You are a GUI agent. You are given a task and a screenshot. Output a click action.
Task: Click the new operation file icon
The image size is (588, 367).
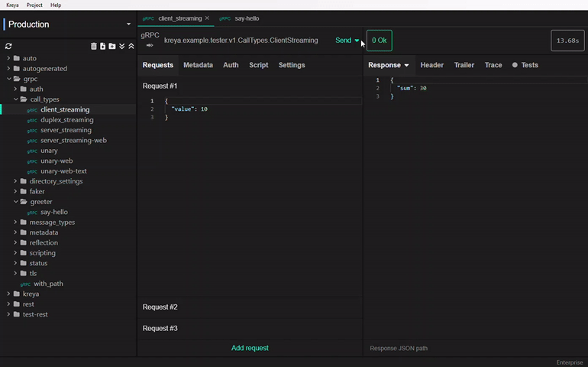(x=103, y=46)
